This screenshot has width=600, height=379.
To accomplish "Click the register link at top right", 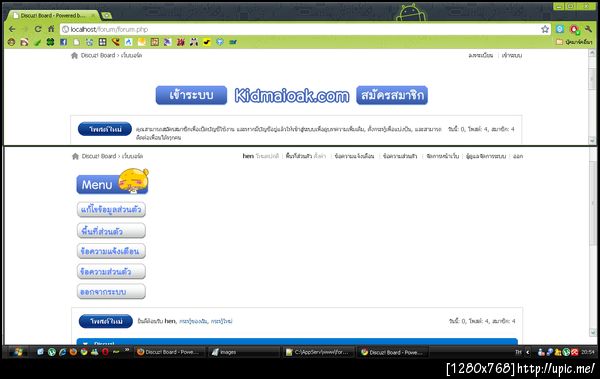I will pos(481,56).
